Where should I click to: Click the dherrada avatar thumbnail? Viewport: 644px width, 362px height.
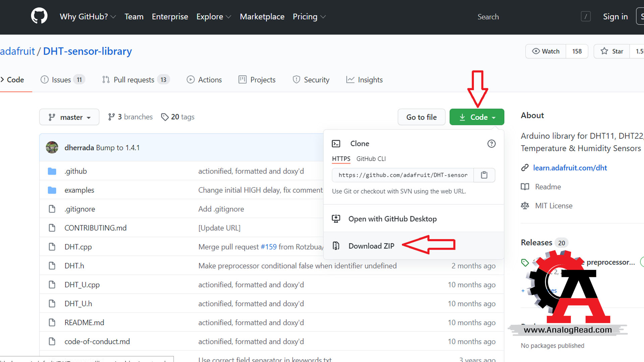pyautogui.click(x=52, y=147)
